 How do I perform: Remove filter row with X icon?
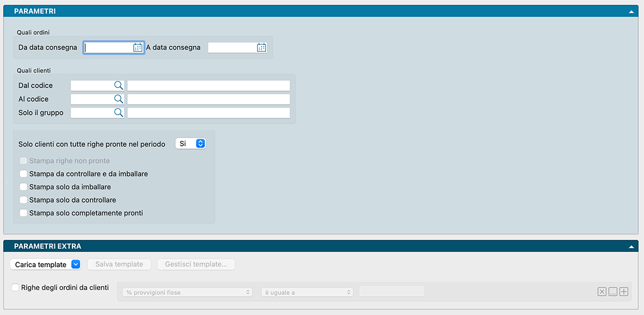tap(602, 292)
